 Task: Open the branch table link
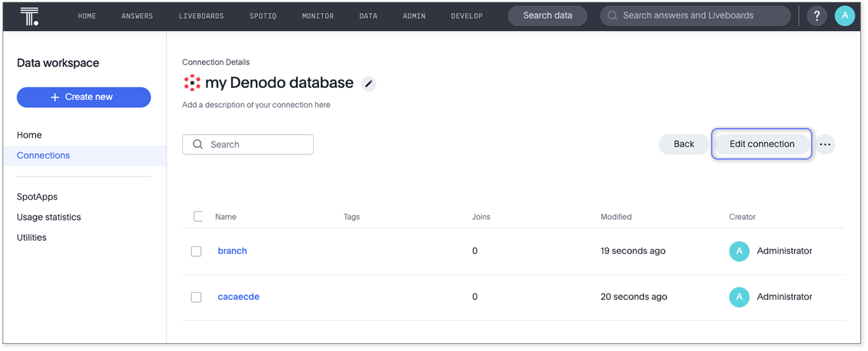click(232, 251)
